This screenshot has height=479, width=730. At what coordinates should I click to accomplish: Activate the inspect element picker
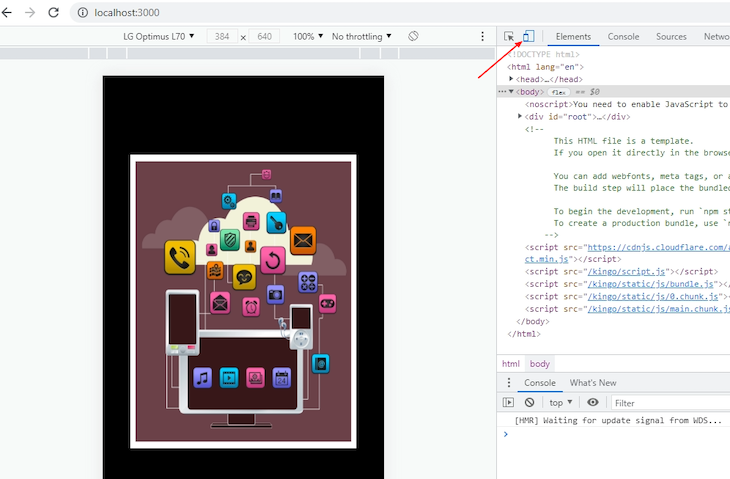click(509, 36)
